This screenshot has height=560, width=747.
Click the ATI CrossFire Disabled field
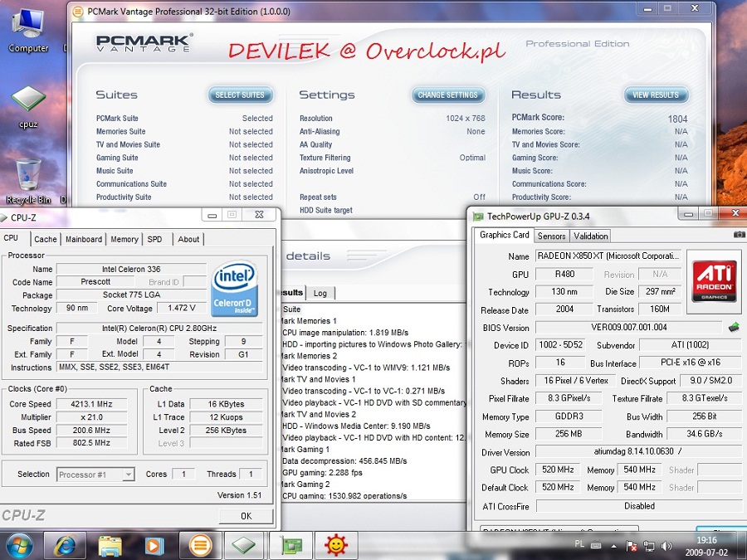(x=639, y=506)
